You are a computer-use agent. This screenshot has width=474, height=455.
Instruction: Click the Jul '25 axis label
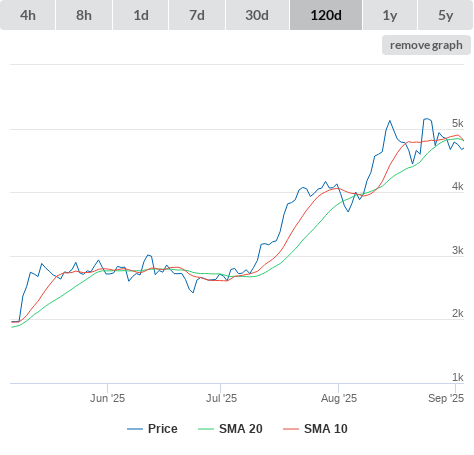click(x=221, y=398)
